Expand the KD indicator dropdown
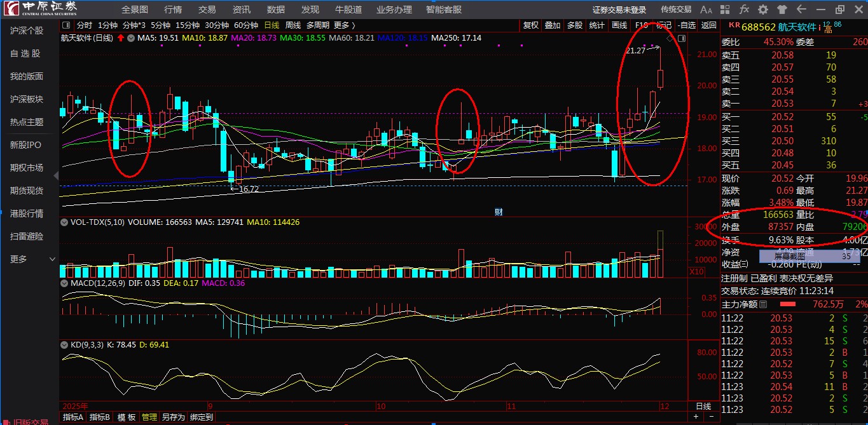Screen dimensions: 868x425 65,344
